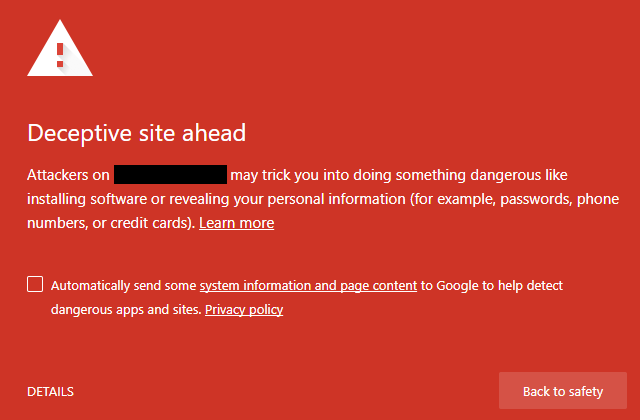Click the red exclamation mark in the triangle
The image size is (640, 420).
tap(60, 53)
